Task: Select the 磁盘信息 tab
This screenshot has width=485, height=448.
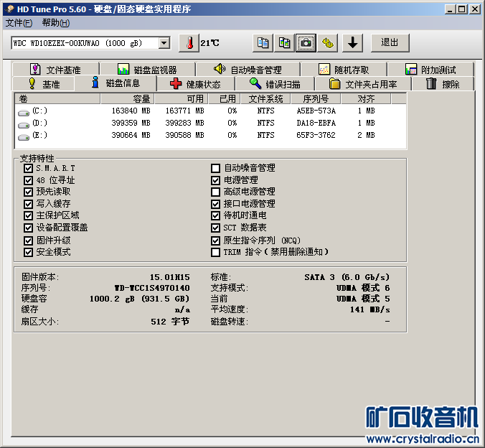Action: coord(116,83)
